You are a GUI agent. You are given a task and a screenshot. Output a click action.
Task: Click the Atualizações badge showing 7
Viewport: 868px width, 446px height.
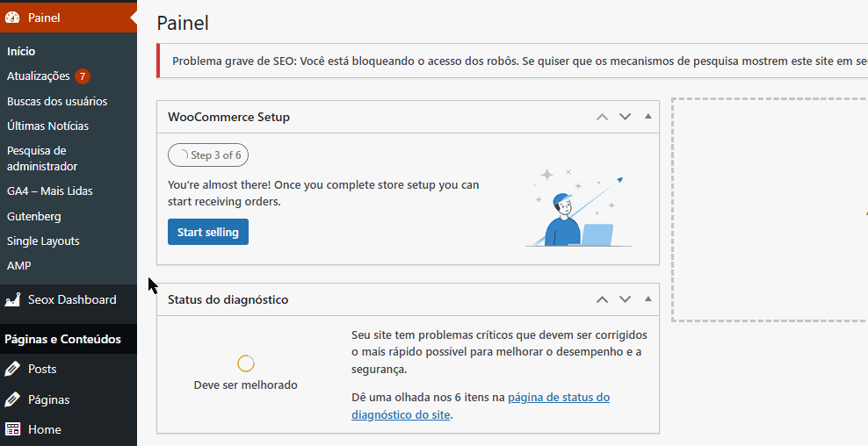[x=83, y=76]
